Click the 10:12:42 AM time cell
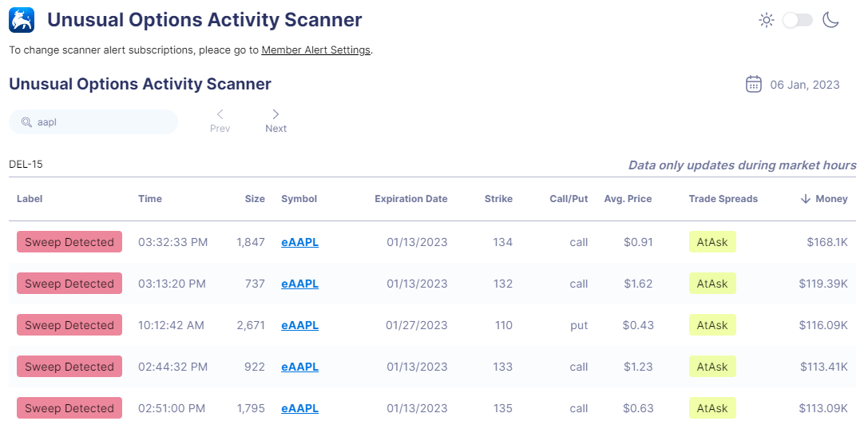 point(171,325)
